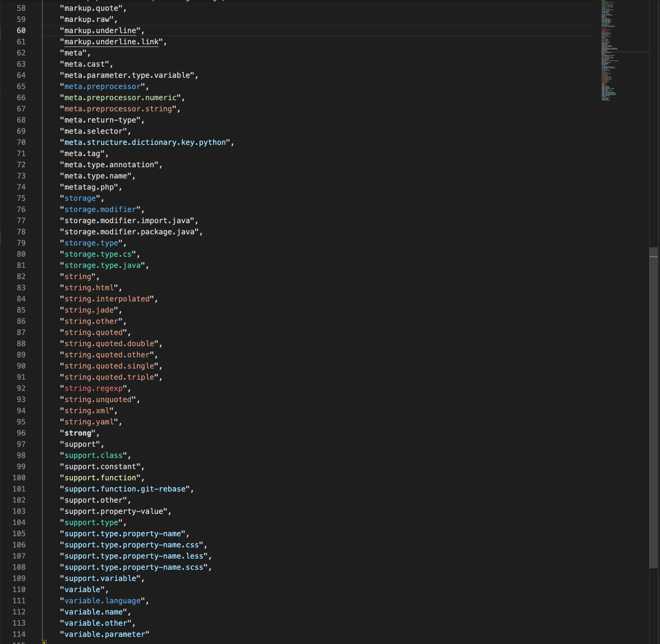Click text "support.type.property-name.scss"
This screenshot has height=644, width=660.
pos(134,567)
